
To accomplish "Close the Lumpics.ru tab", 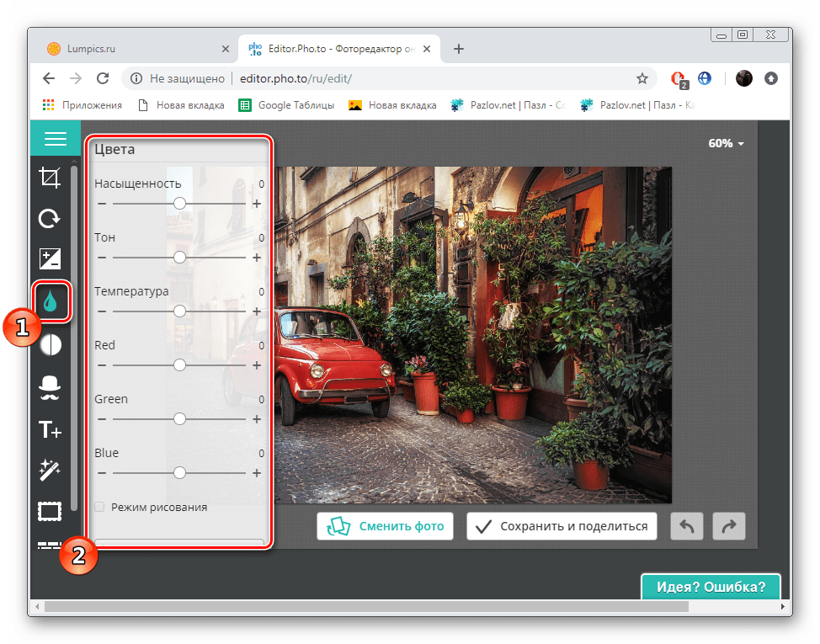I will (x=226, y=49).
